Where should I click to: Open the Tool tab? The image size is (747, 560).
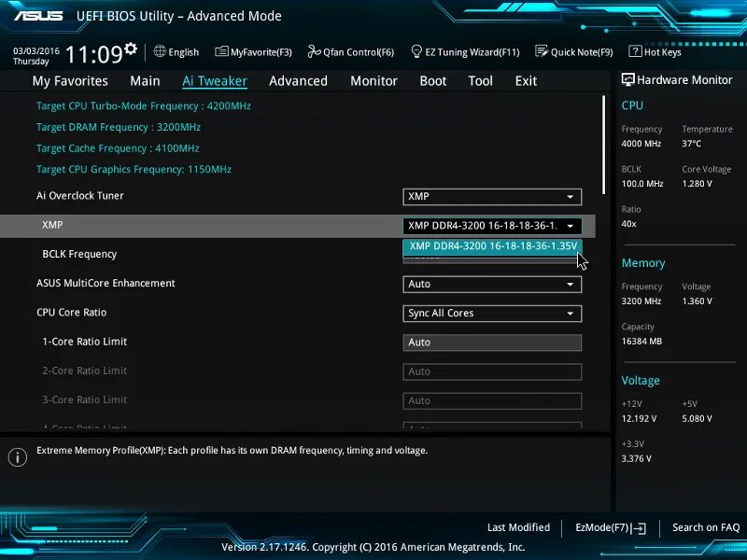click(480, 81)
